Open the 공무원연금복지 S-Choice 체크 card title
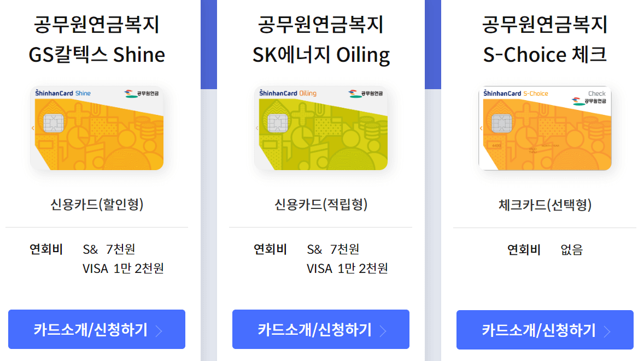Screen dimensions: 644x361 point(545,39)
